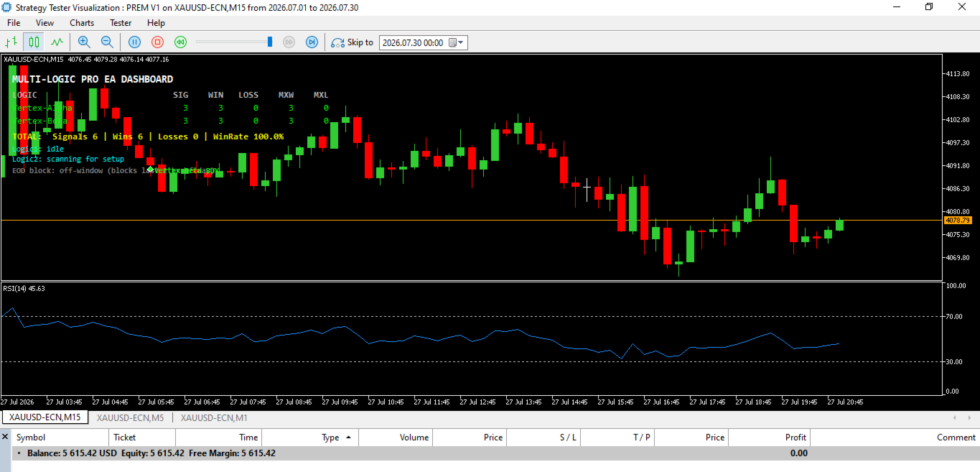
Task: Jump to the end with skip-forward button
Action: (x=312, y=42)
